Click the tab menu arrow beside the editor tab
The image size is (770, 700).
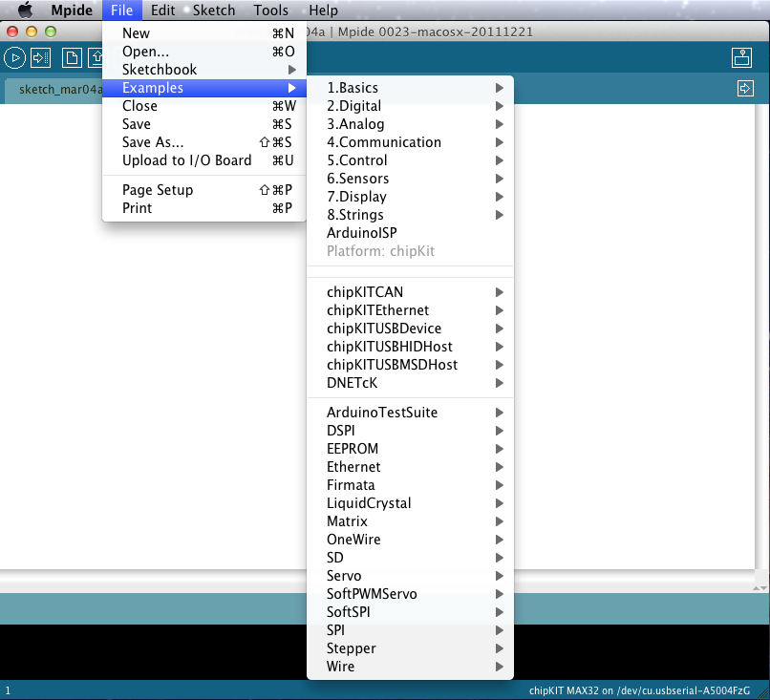click(x=745, y=87)
